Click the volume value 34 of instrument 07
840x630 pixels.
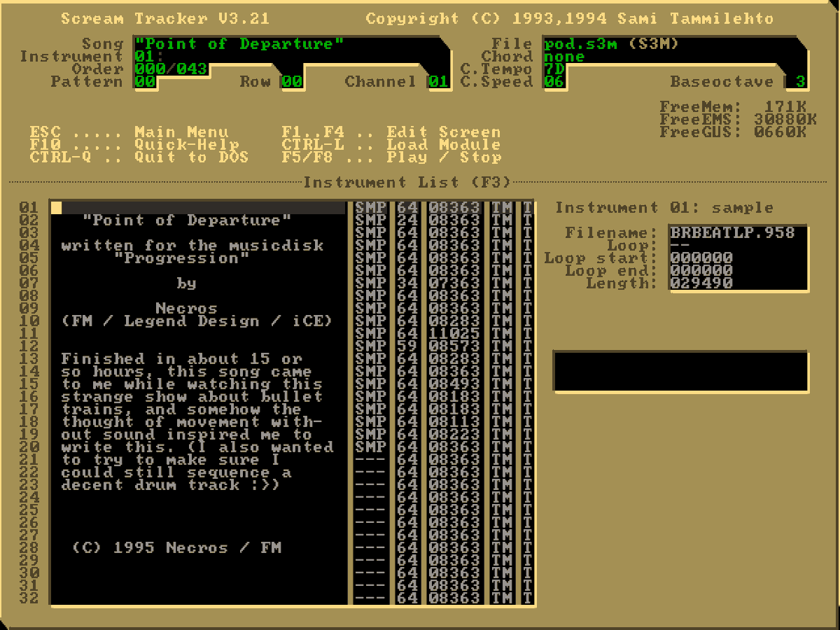407,283
